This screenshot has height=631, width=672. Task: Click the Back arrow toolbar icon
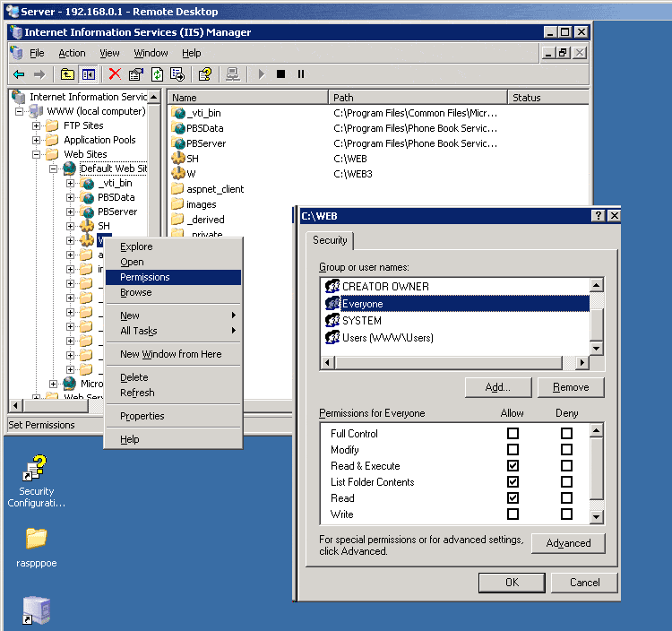coord(19,74)
